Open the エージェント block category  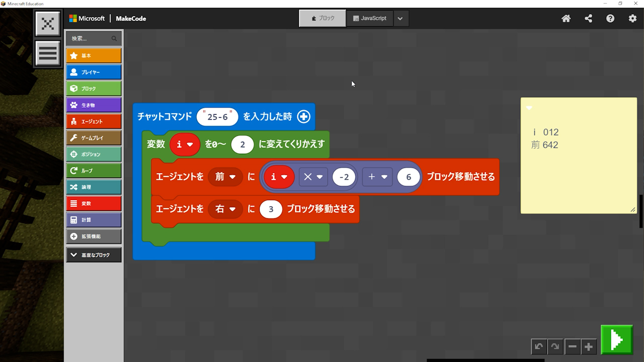coord(94,122)
